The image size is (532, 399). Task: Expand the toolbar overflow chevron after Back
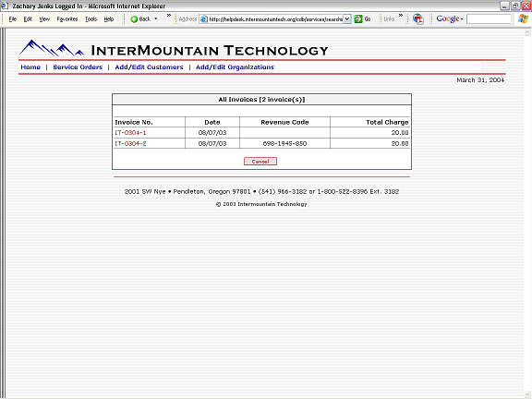click(169, 16)
